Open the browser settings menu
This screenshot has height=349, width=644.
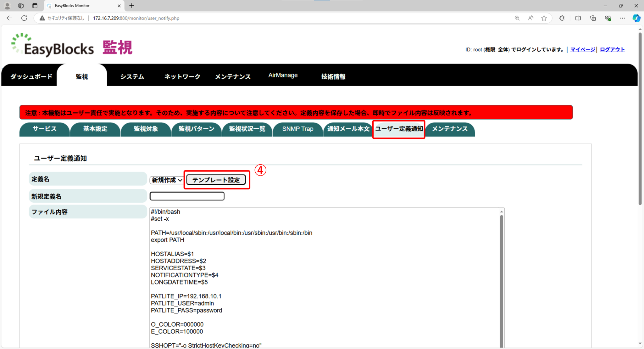623,18
